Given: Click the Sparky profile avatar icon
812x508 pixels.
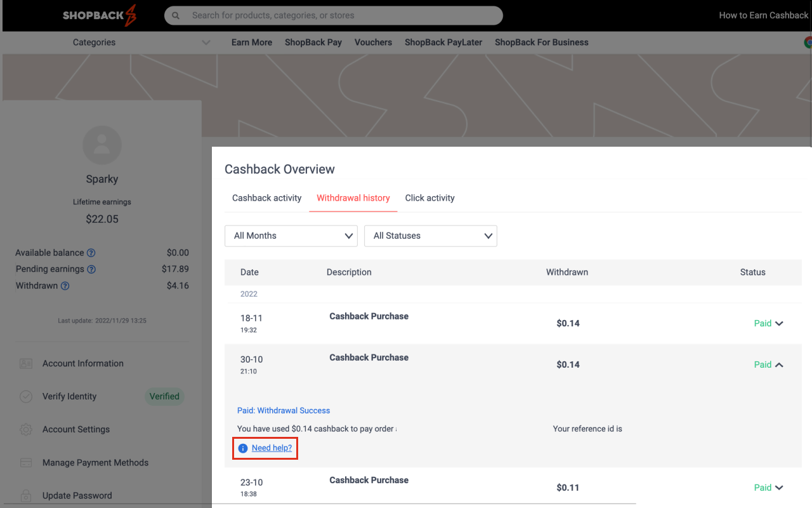Looking at the screenshot, I should pos(102,145).
